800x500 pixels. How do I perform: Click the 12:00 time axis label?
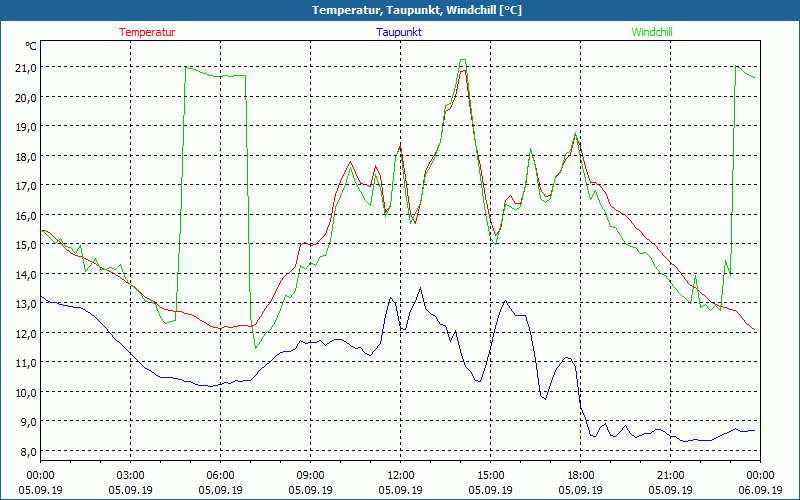click(401, 476)
